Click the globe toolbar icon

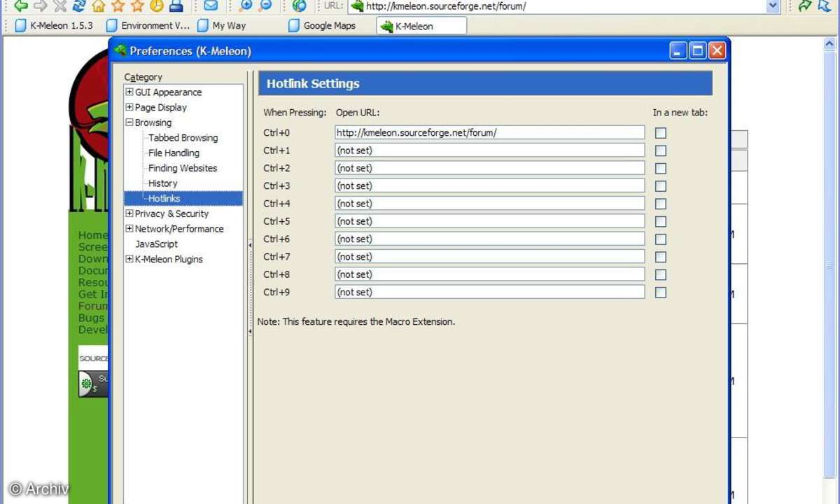tap(299, 6)
